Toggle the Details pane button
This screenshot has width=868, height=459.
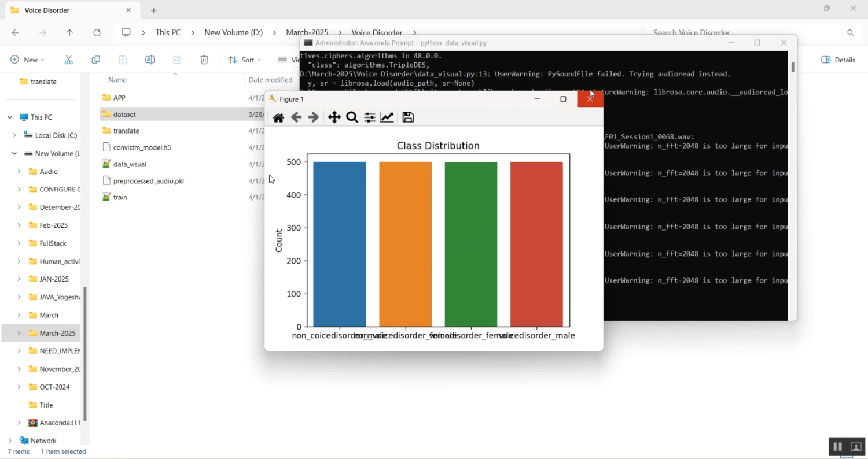(x=838, y=60)
